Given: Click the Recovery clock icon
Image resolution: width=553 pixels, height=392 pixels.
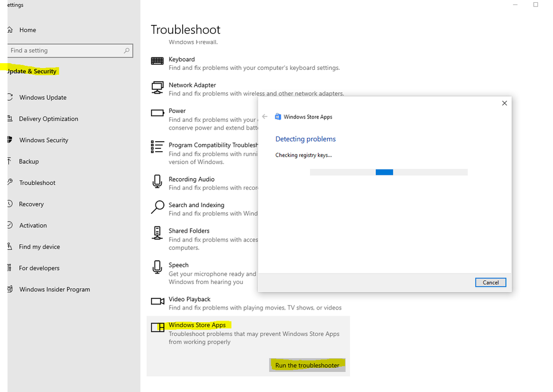Looking at the screenshot, I should 10,204.
